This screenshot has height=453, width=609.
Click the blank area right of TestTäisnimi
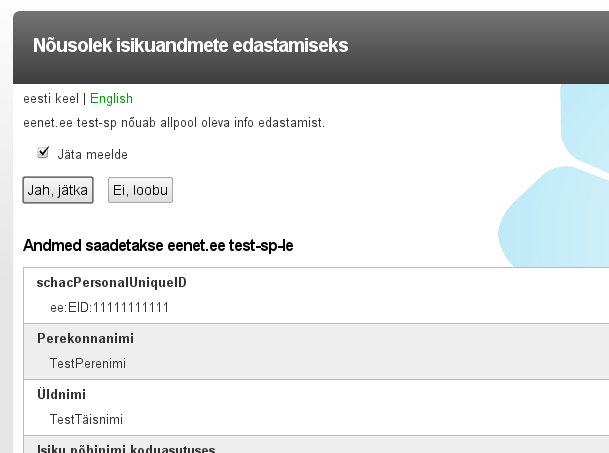click(350, 419)
